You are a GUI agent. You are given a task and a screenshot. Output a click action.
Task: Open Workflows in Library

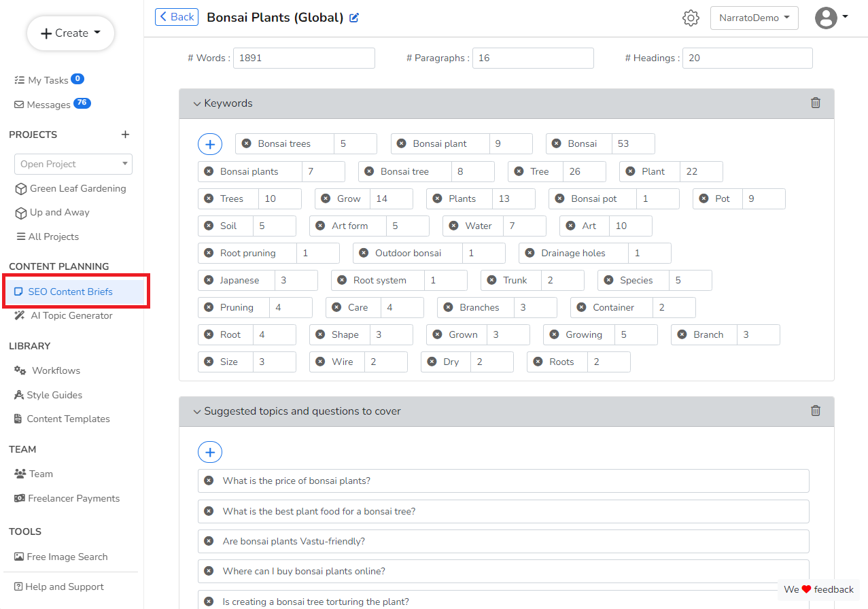point(48,370)
